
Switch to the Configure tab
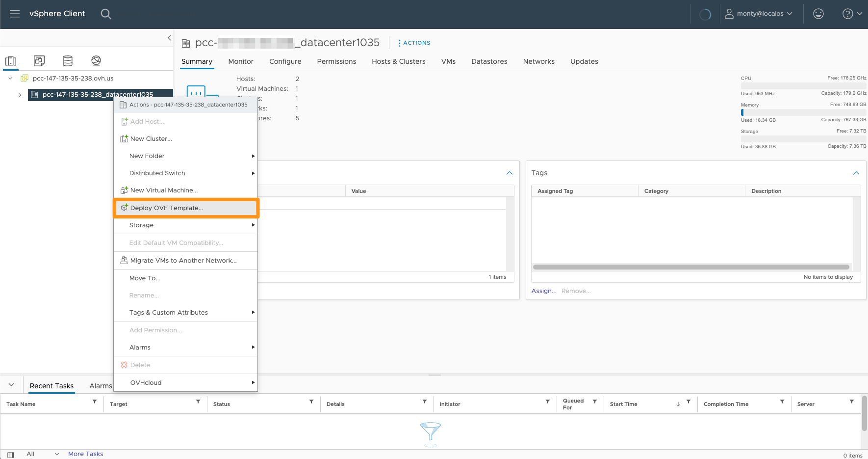click(x=285, y=61)
